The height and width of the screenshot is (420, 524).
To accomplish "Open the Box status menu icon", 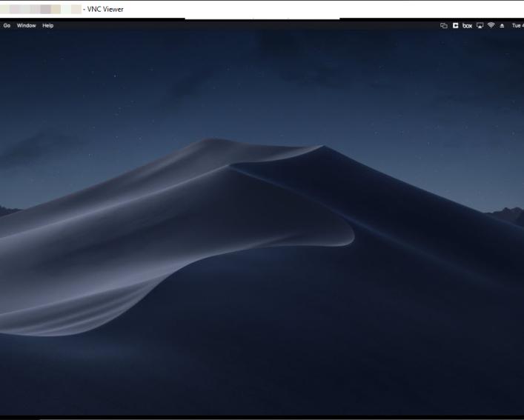I will (467, 25).
